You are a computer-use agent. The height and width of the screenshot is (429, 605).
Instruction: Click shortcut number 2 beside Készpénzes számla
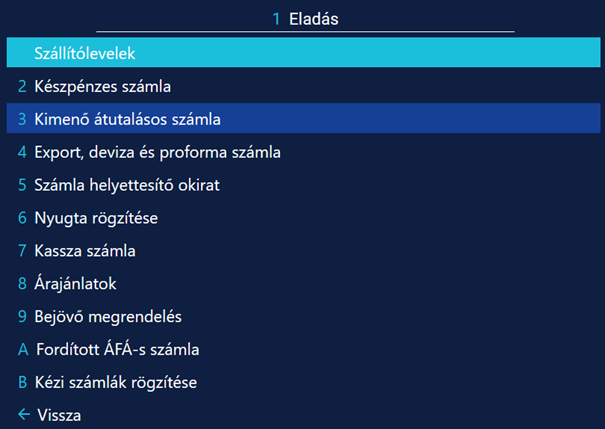22,87
